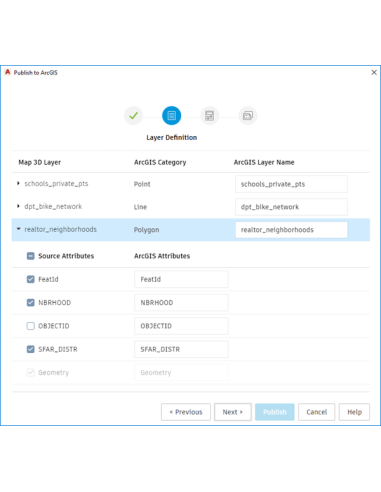Edit the NBRHOOD ArcGIS attribute field
381x492 pixels.
(181, 303)
